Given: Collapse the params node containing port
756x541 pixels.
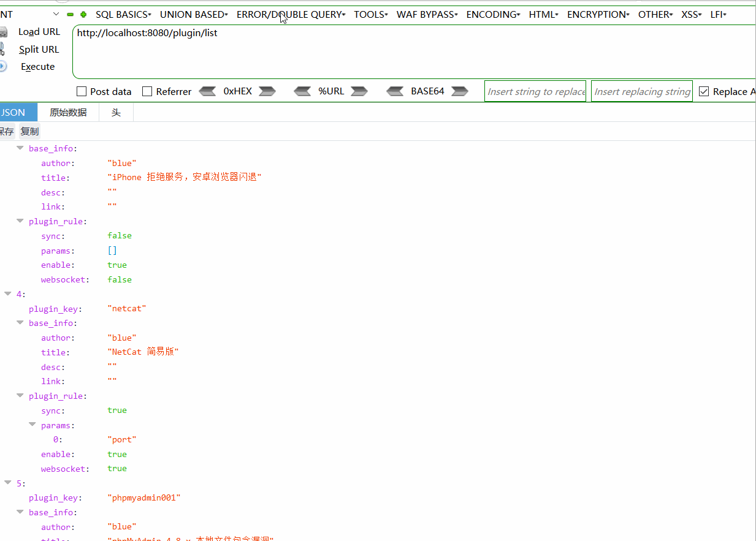Looking at the screenshot, I should 33,425.
